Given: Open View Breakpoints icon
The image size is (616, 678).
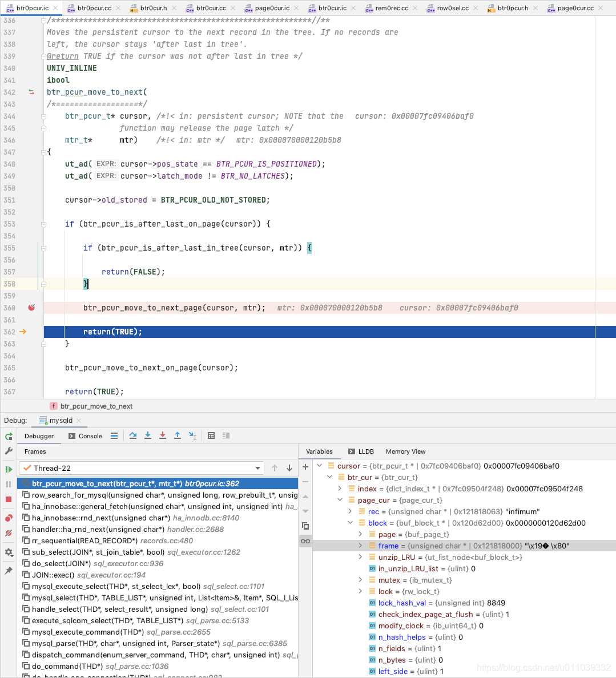Looking at the screenshot, I should point(9,518).
